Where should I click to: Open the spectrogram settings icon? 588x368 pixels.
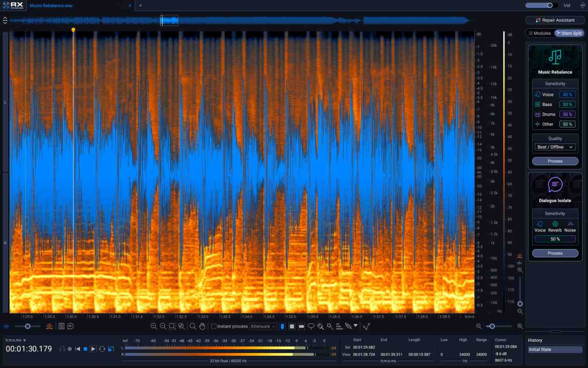coord(49,326)
